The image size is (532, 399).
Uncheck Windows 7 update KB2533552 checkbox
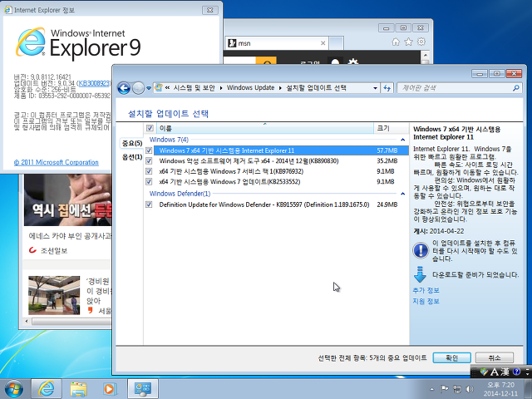[149, 182]
